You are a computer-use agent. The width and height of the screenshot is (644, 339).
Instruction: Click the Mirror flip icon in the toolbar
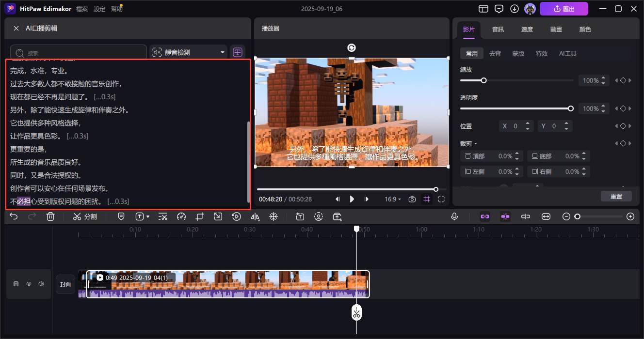click(255, 216)
